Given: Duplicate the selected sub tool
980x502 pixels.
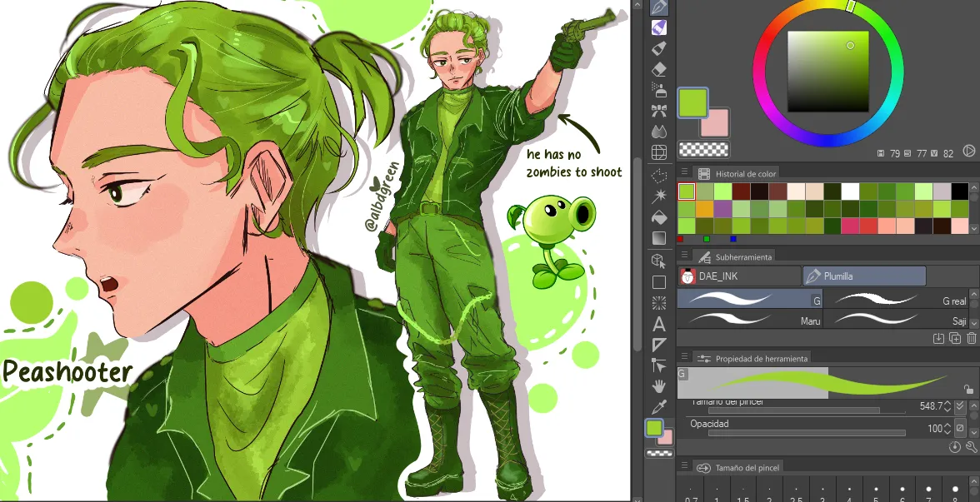Looking at the screenshot, I should click(x=954, y=338).
